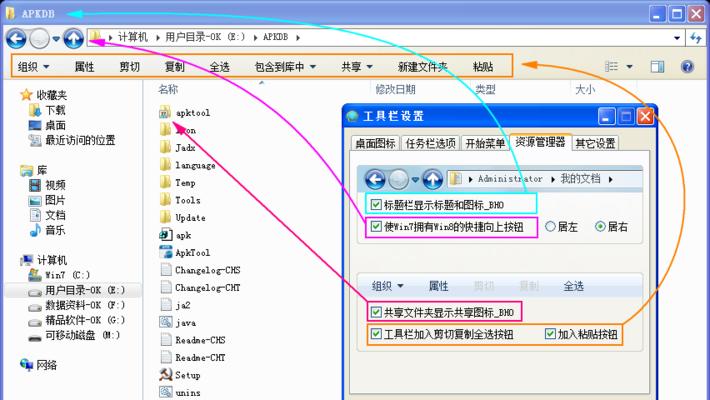Switch to the 开始菜单 tab
The height and width of the screenshot is (400, 710).
pos(485,143)
